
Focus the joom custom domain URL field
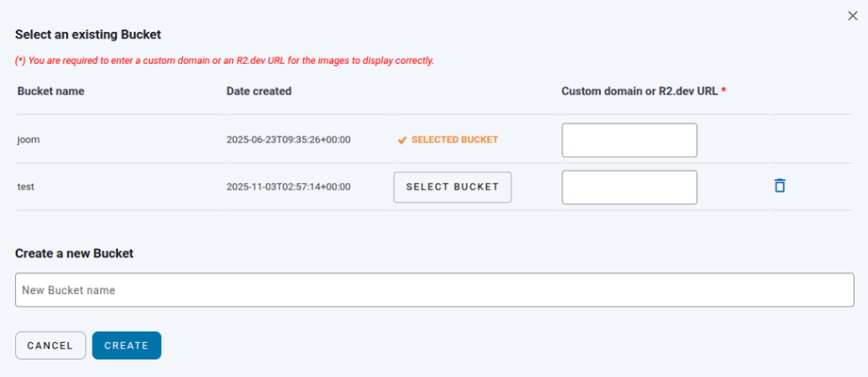(629, 140)
